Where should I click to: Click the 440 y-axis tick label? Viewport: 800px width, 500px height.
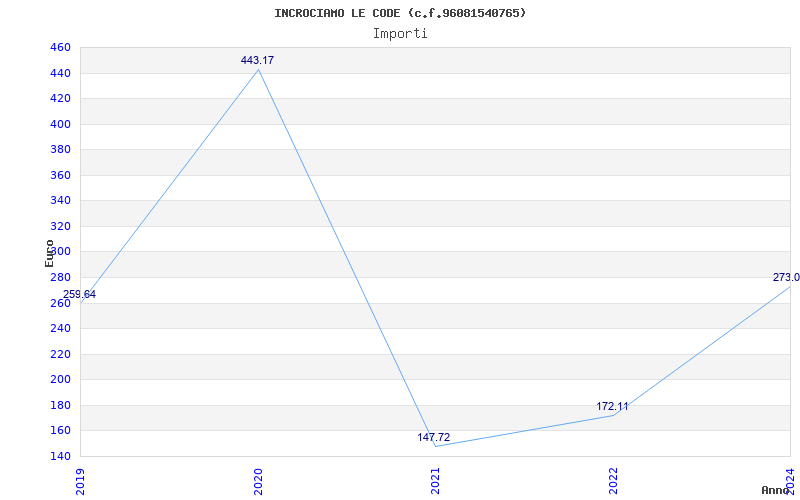[x=60, y=73]
